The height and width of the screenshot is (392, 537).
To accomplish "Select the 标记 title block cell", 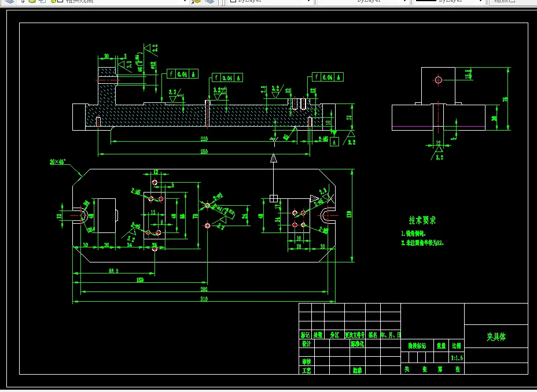I will [305, 335].
